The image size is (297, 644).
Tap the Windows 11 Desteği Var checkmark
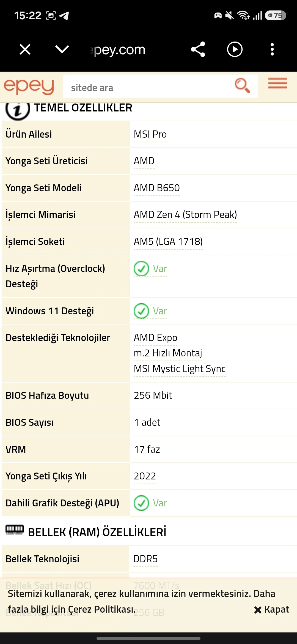click(141, 311)
